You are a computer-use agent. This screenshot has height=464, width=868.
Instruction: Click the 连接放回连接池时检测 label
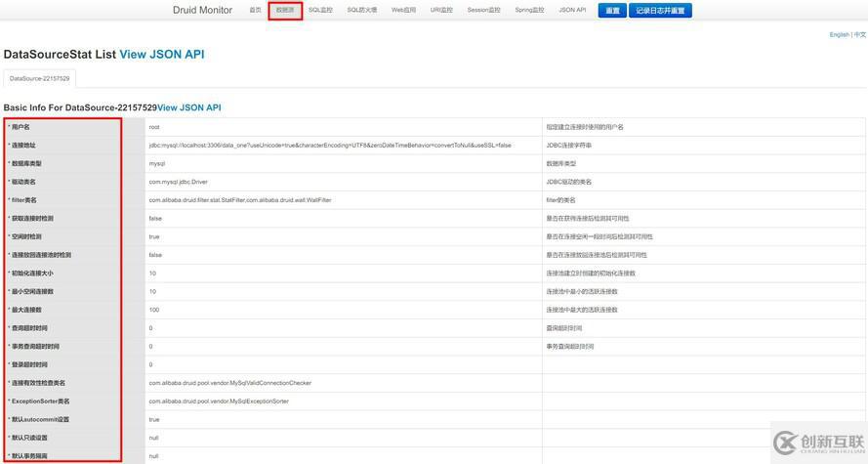(x=42, y=255)
